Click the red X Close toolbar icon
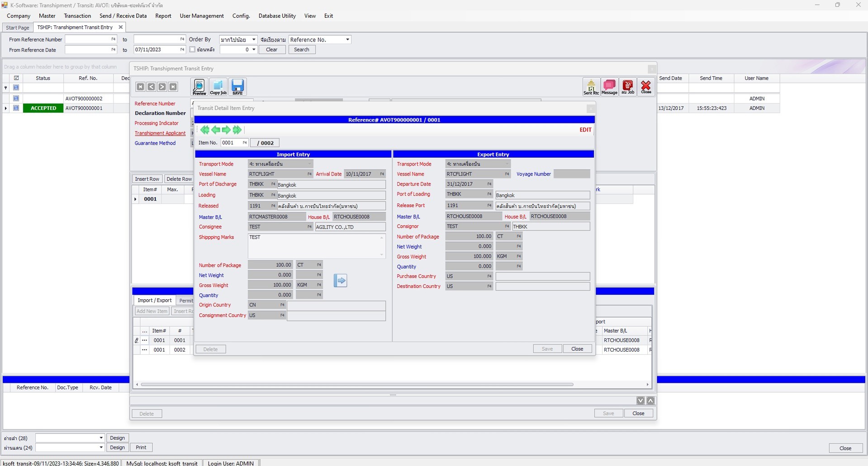 (x=645, y=86)
